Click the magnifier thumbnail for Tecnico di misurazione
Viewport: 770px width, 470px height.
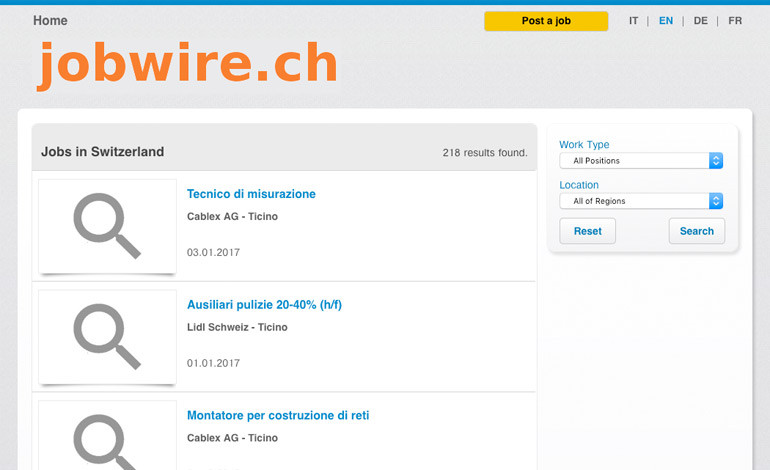point(107,226)
